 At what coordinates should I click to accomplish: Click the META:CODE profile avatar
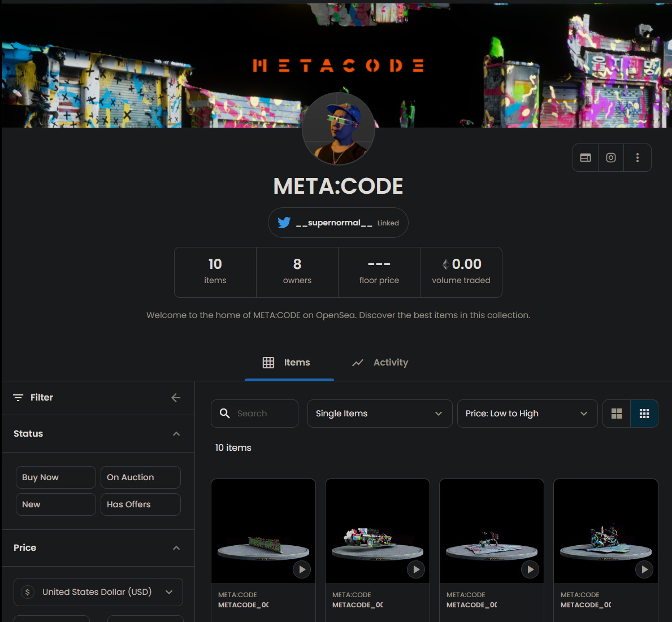pyautogui.click(x=339, y=128)
